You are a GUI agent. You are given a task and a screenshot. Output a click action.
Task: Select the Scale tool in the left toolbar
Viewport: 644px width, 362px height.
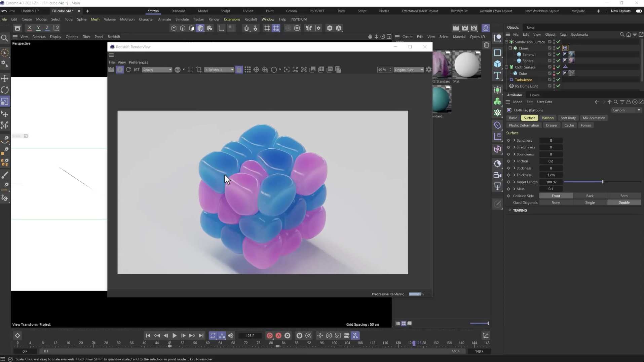pos(5,101)
